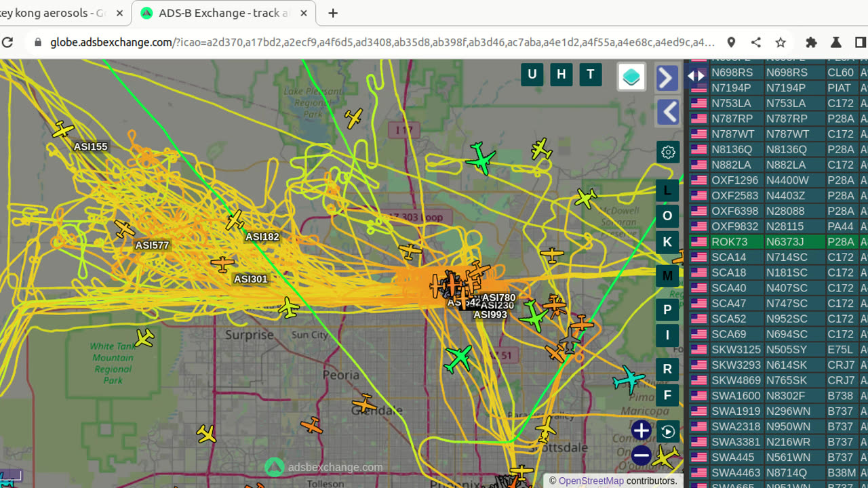Select the SWA1600 row in list
Image resolution: width=868 pixels, height=488 pixels.
pyautogui.click(x=778, y=396)
